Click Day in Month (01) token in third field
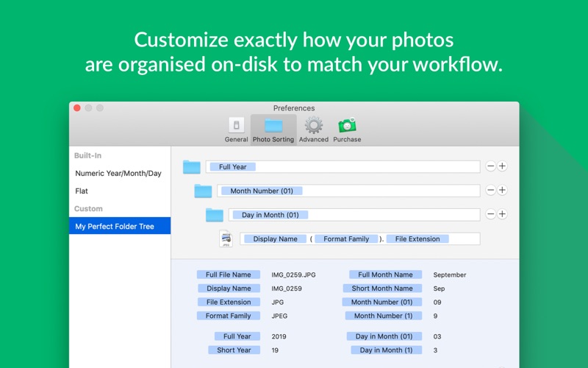 [x=270, y=215]
